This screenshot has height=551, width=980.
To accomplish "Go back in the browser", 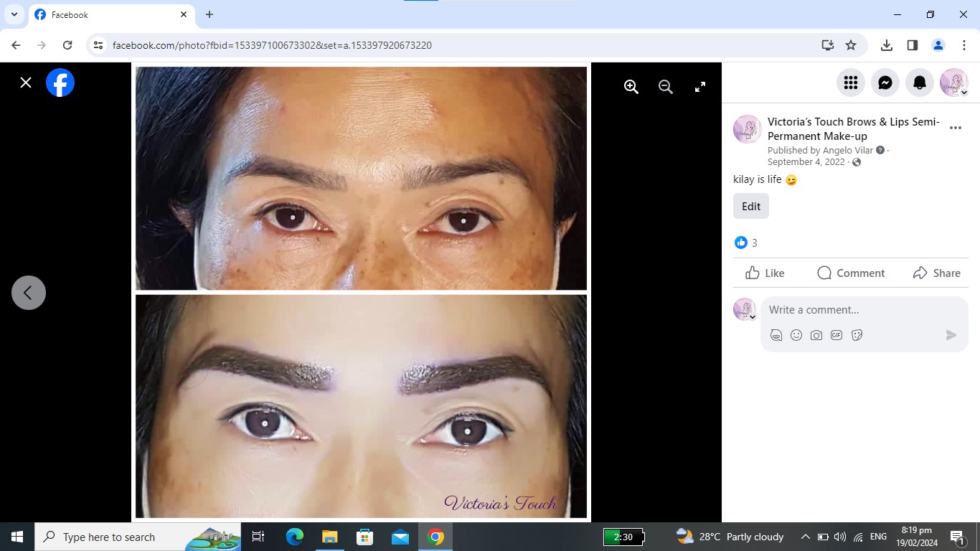I will click(x=16, y=45).
